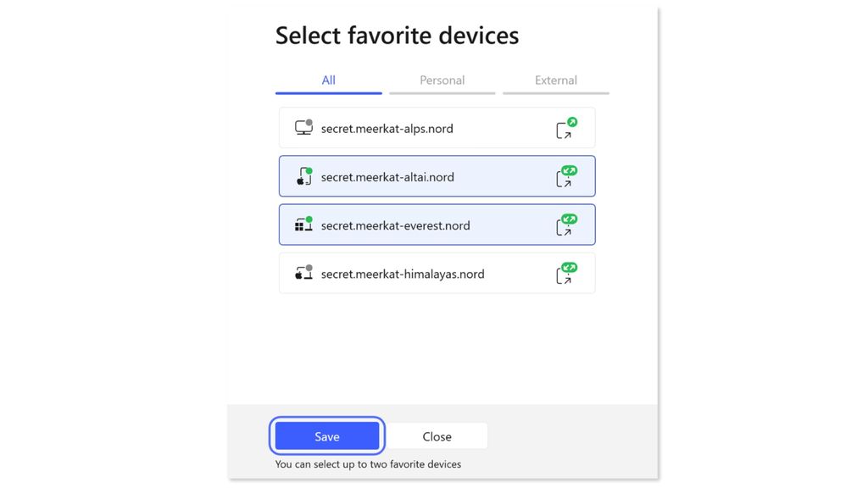The height and width of the screenshot is (488, 868).
Task: Click the file transfer icon on meerkat-alps row
Action: click(566, 129)
